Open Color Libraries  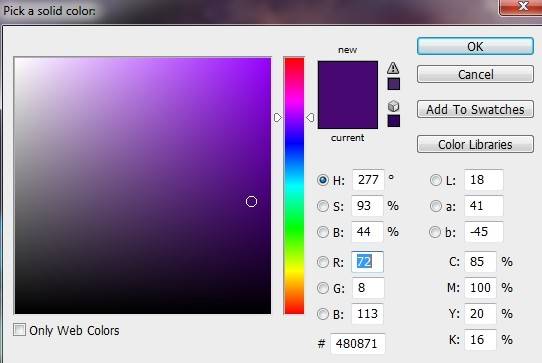coord(475,144)
